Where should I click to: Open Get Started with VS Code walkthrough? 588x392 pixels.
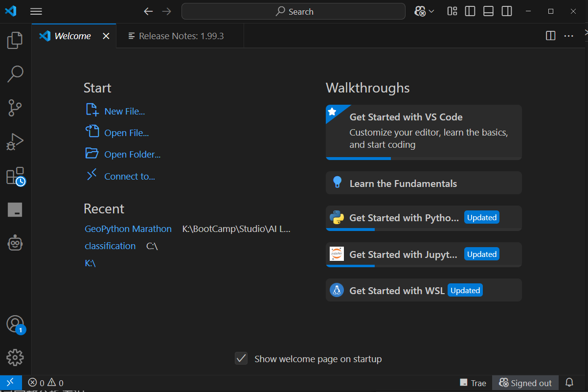click(424, 132)
